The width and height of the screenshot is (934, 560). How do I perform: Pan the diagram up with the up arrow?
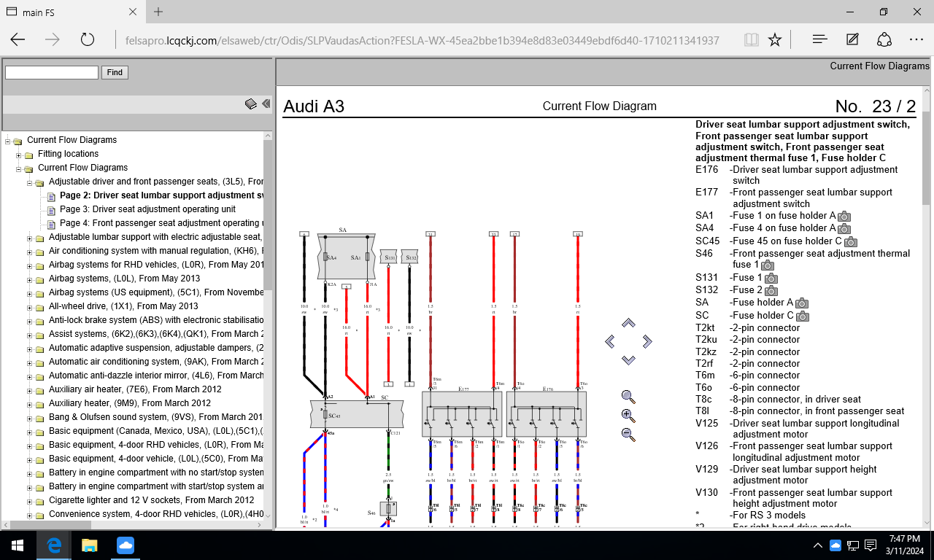point(628,323)
